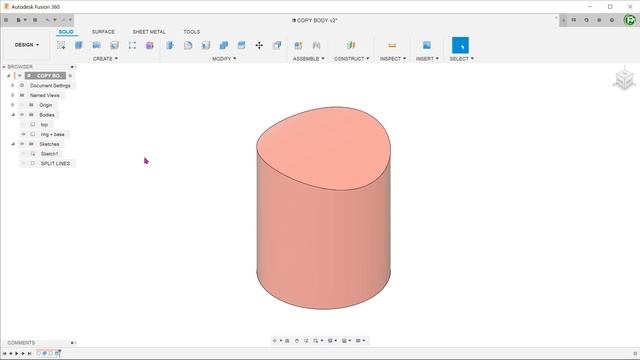Toggle visibility of Sketches folder
The width and height of the screenshot is (640, 360).
tap(22, 144)
